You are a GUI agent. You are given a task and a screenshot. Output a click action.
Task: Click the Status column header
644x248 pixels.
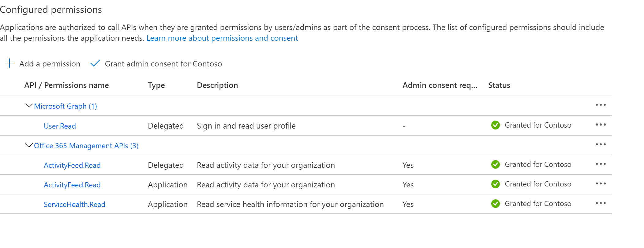pos(499,85)
